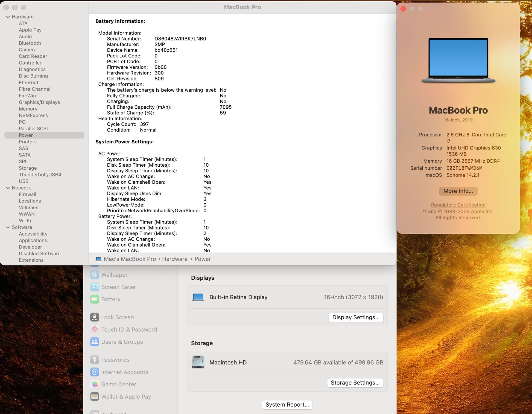
Task: Click Hardware in the path bar
Action: [175, 259]
